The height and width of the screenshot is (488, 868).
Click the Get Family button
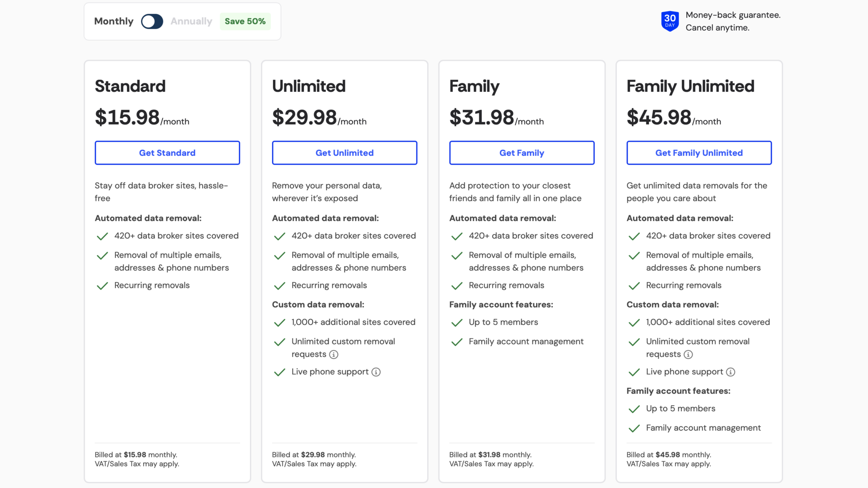tap(521, 153)
